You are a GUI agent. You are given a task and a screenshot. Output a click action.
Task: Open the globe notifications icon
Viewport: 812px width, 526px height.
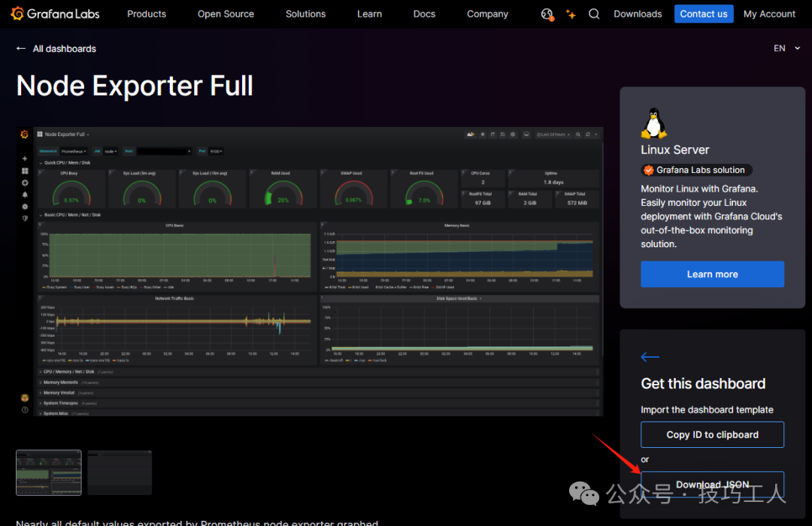pyautogui.click(x=547, y=14)
